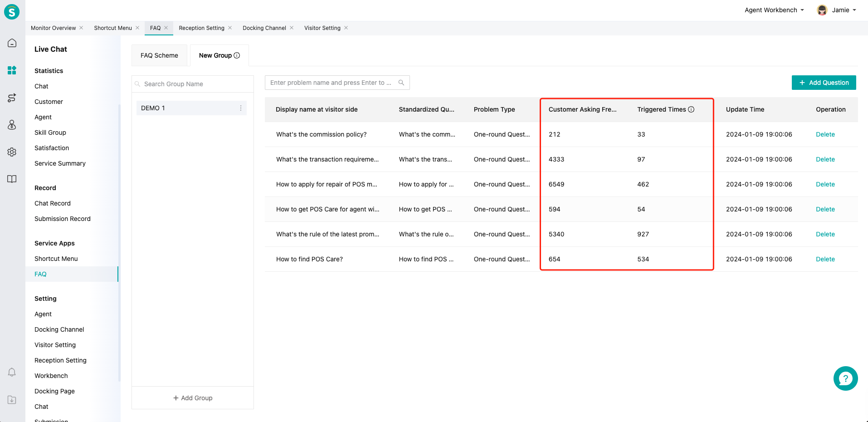Open Skill Group in sidebar
The height and width of the screenshot is (422, 868).
pyautogui.click(x=50, y=132)
